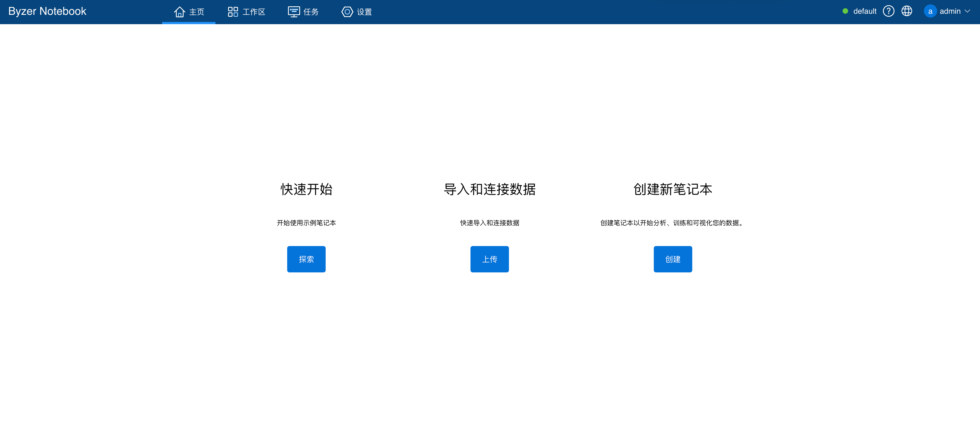Click the settings hexagon icon
Image resolution: width=980 pixels, height=441 pixels.
pos(347,12)
